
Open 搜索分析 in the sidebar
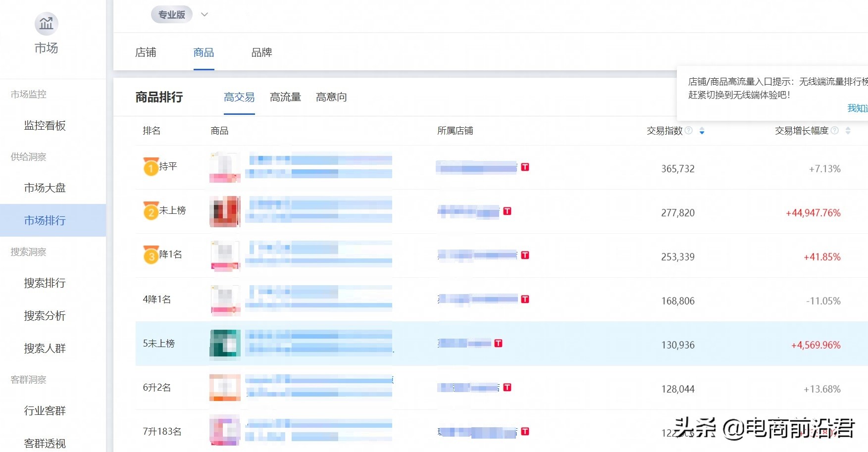click(45, 316)
